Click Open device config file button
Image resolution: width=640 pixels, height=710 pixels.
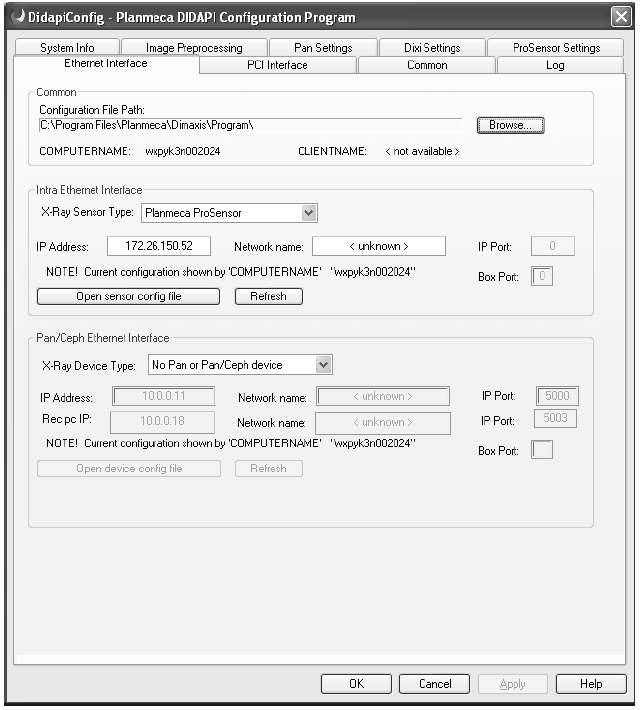[x=129, y=469]
